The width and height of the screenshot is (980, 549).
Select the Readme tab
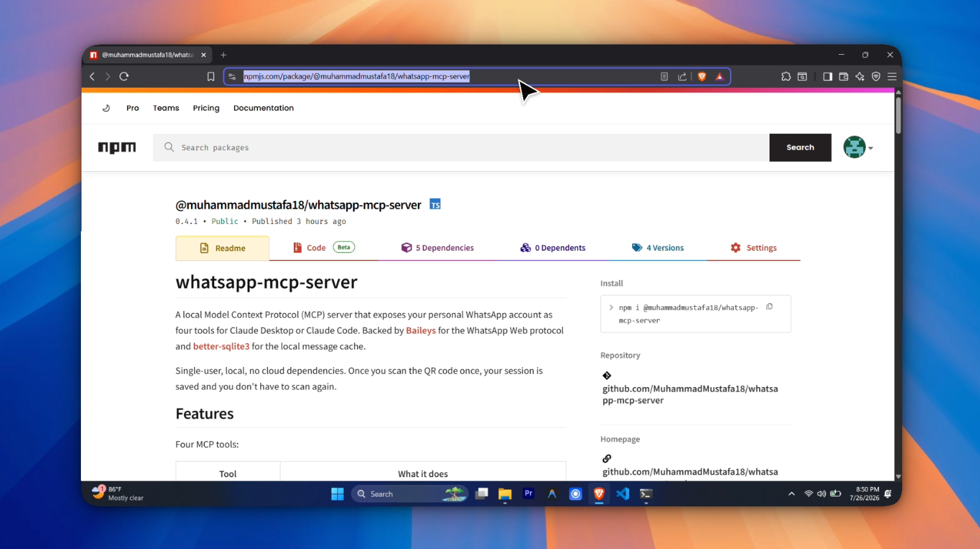pyautogui.click(x=223, y=248)
